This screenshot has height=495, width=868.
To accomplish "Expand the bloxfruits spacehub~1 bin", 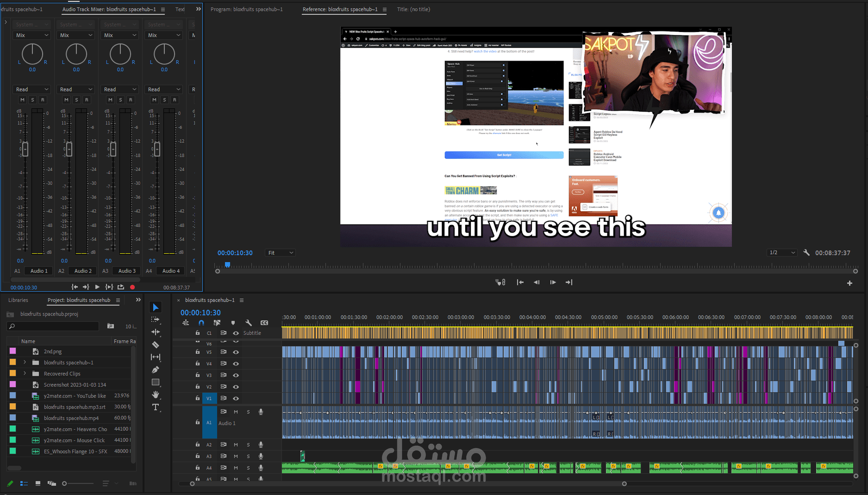I will tap(25, 362).
